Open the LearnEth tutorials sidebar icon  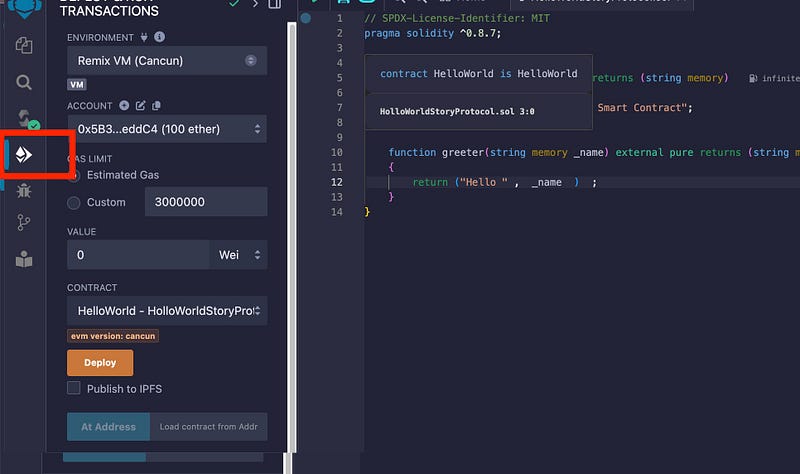point(24,259)
